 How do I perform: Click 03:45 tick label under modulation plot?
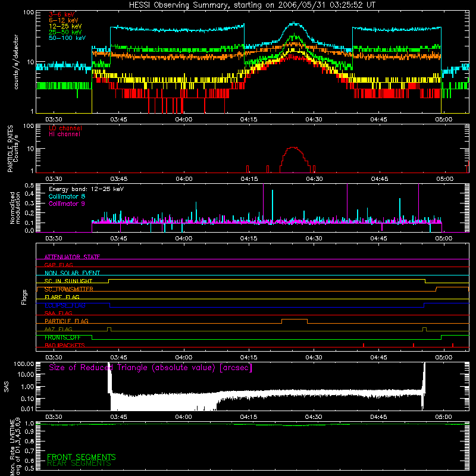coord(118,239)
